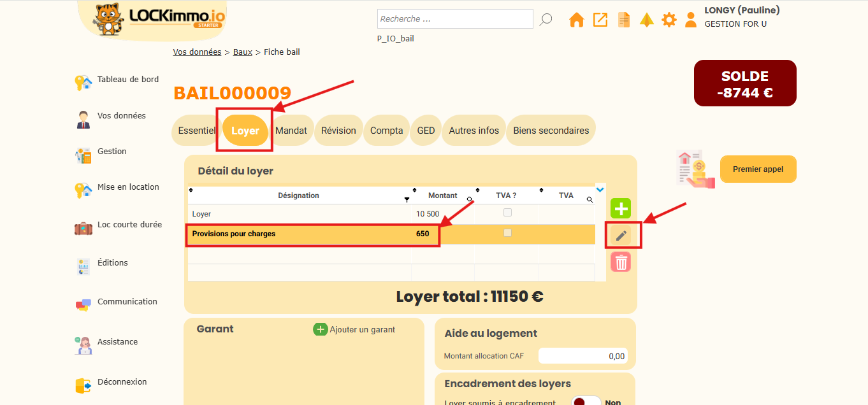Click in the Recherche search field
The image size is (868, 405).
pyautogui.click(x=455, y=19)
